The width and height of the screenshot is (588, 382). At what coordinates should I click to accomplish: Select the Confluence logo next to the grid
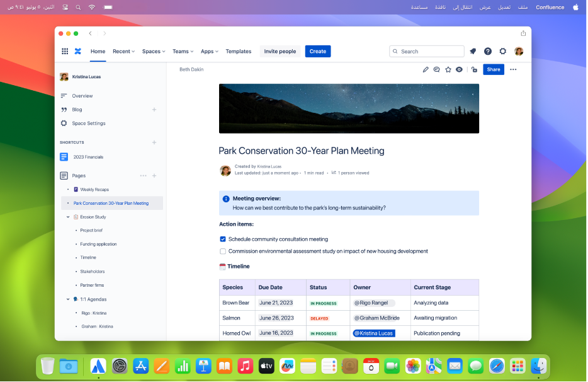[x=78, y=51]
